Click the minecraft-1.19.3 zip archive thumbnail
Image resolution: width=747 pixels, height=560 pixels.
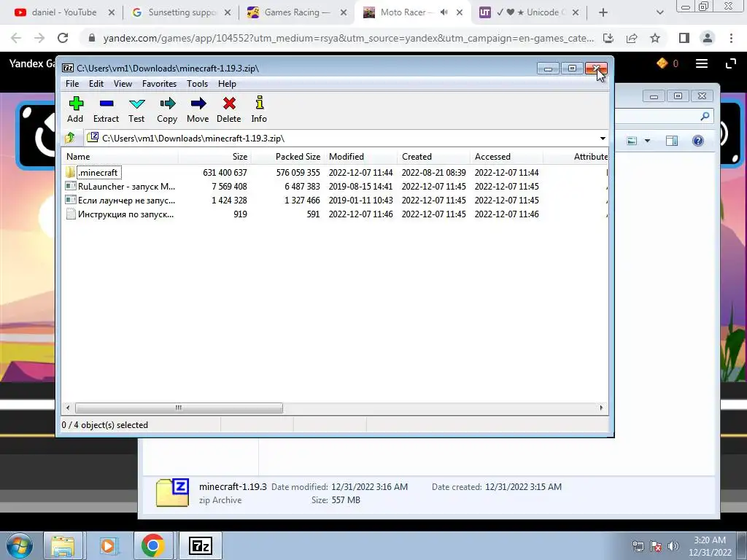[172, 492]
